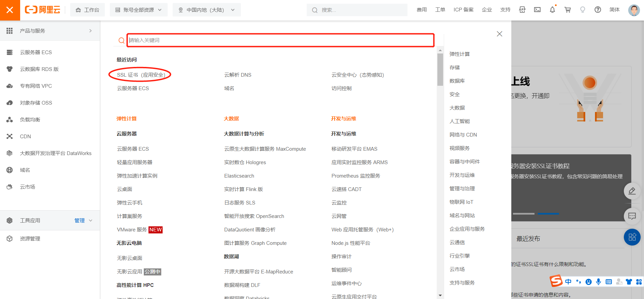The width and height of the screenshot is (644, 299).
Task: Open the 费用 menu
Action: (x=422, y=10)
